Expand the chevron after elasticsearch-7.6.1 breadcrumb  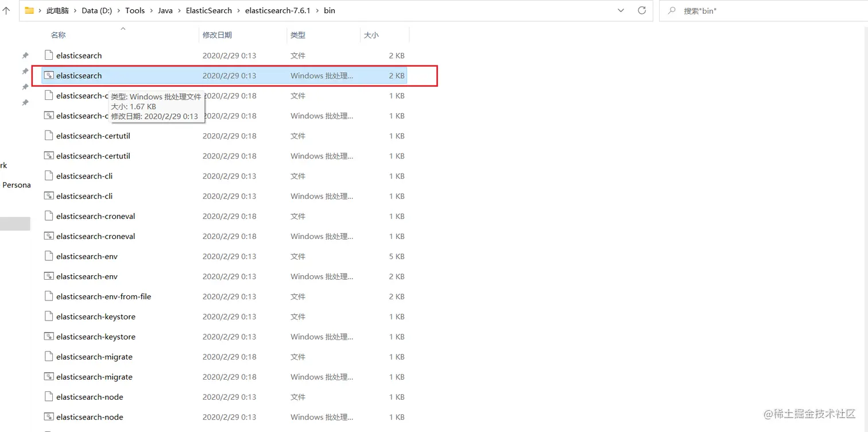pos(317,10)
